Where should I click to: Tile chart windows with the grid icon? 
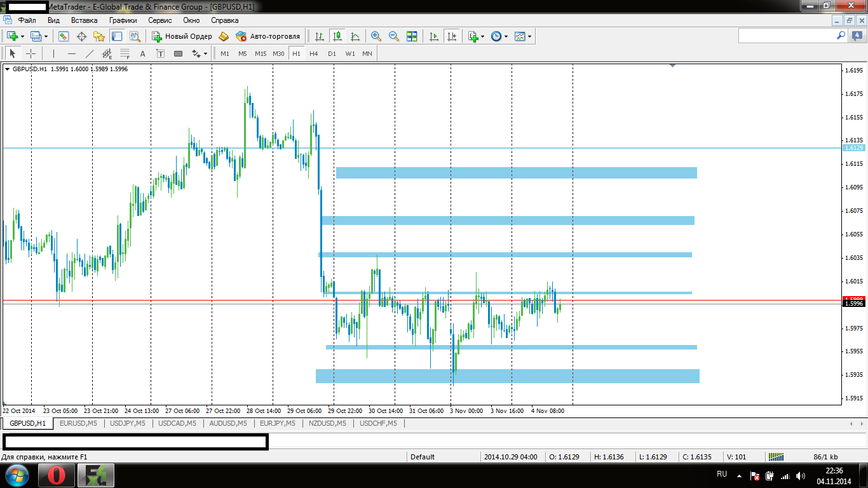pyautogui.click(x=412, y=36)
